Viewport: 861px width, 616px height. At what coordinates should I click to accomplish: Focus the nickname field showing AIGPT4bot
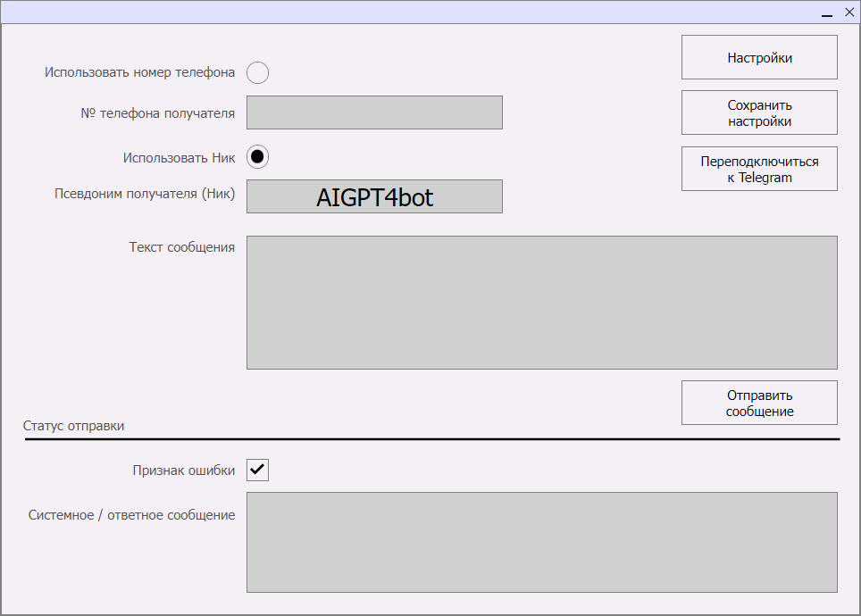[374, 196]
